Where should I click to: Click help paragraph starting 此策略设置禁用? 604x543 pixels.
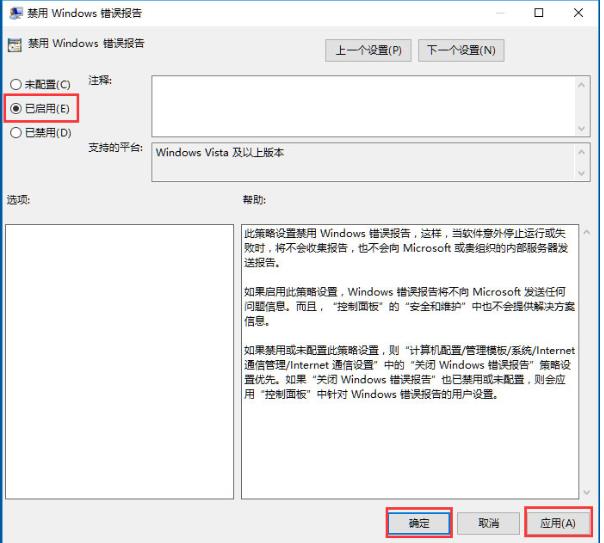(406, 248)
